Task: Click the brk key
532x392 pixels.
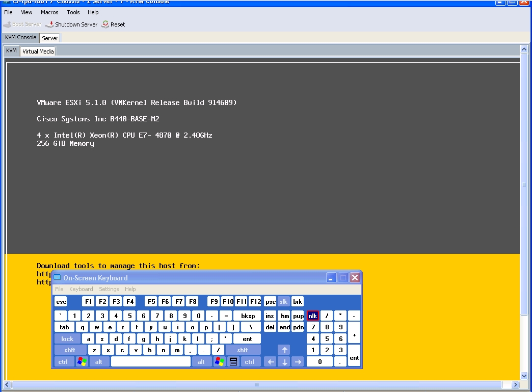Action: (298, 302)
